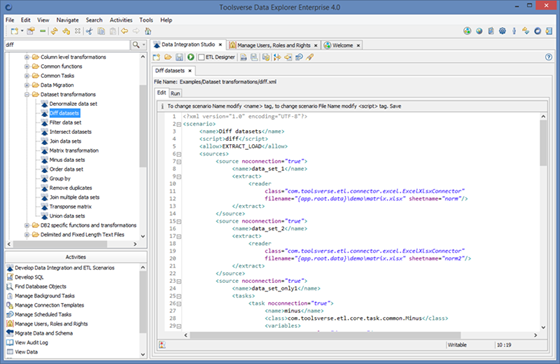The height and width of the screenshot is (364, 560).
Task: Open the Navigate menu
Action: point(68,20)
